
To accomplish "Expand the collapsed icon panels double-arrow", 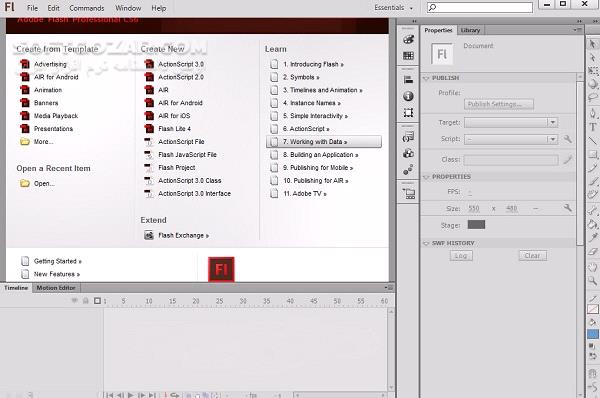I will click(414, 21).
